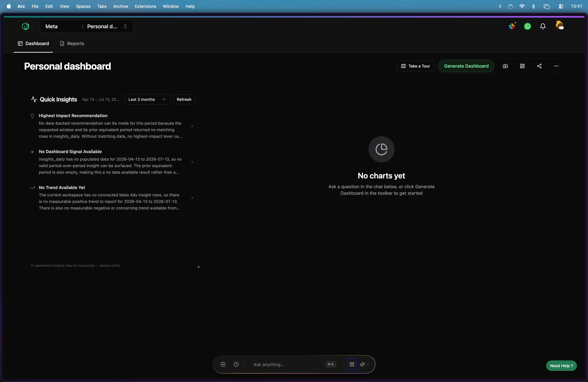Open the Meta / Personal dashboard switcher

[86, 26]
